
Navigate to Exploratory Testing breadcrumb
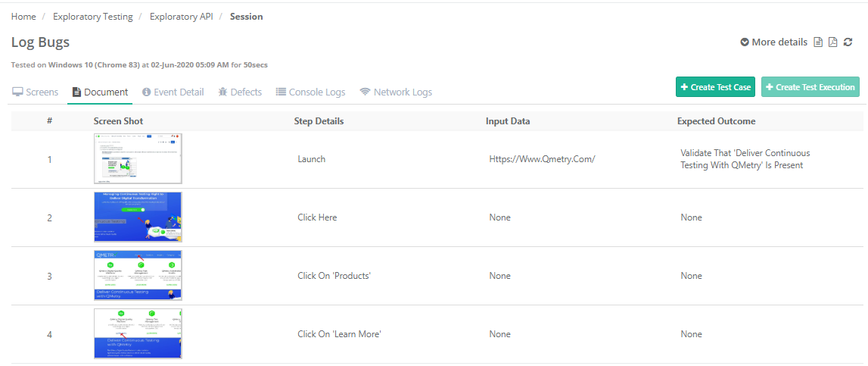tap(92, 17)
